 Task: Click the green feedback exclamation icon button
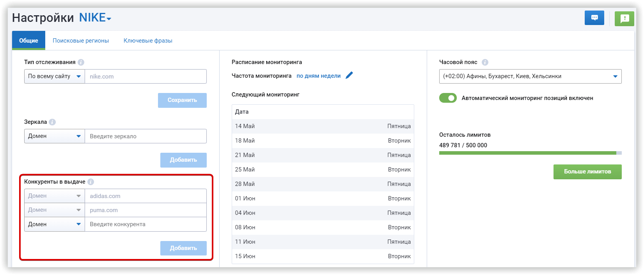tap(624, 18)
